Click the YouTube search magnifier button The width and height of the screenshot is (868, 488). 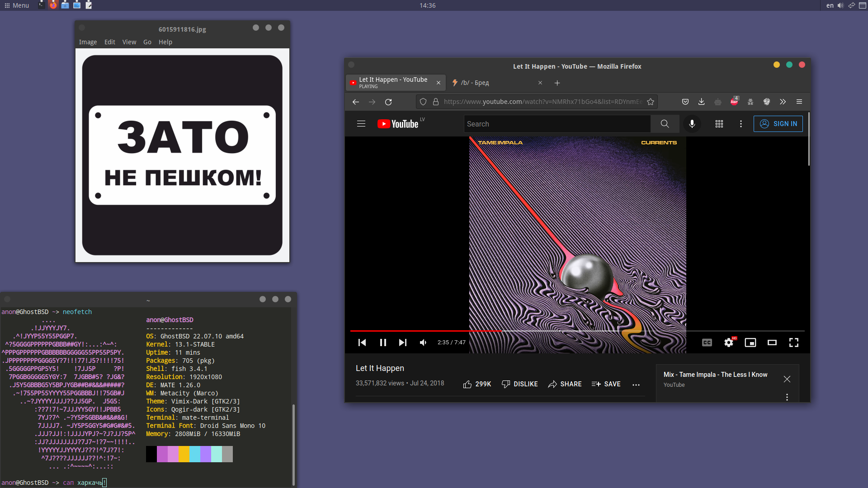coord(665,124)
